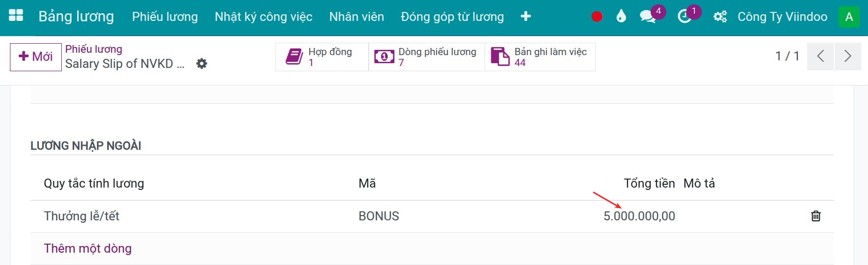Click the Mới button to create payslip
Viewport: 868px width, 265px height.
click(x=36, y=57)
